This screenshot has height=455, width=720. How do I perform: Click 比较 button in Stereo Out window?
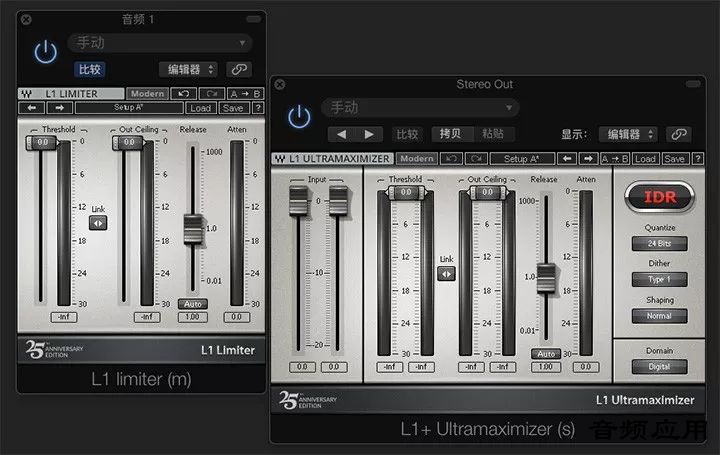tap(407, 134)
